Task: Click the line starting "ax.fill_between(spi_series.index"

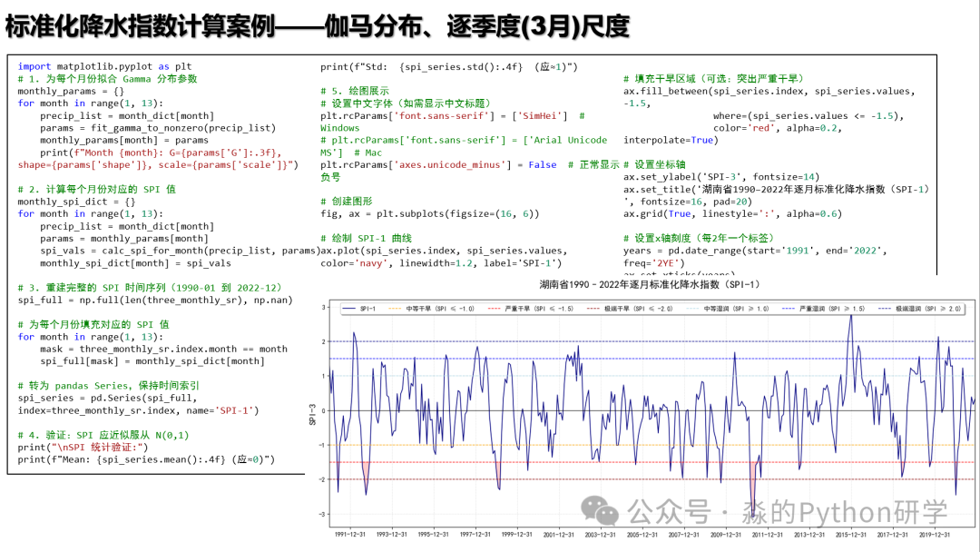Action: (x=769, y=92)
